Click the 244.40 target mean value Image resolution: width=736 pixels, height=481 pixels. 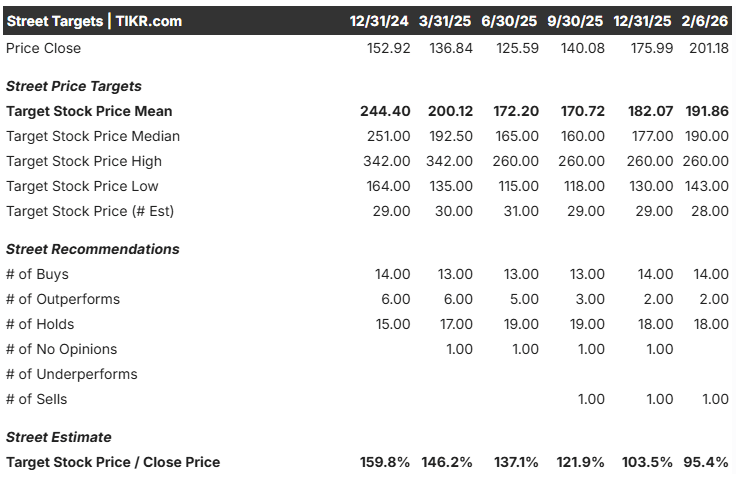point(385,111)
